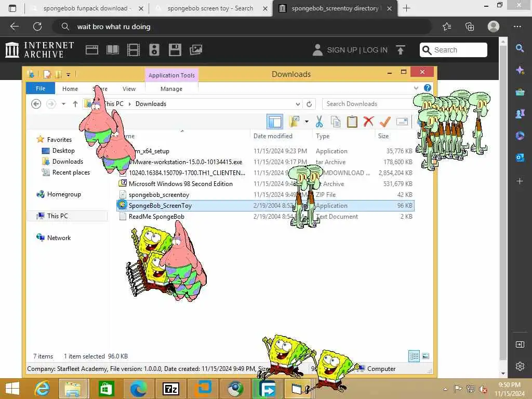Open folder options dropdown arrow in toolbar

coord(307,121)
